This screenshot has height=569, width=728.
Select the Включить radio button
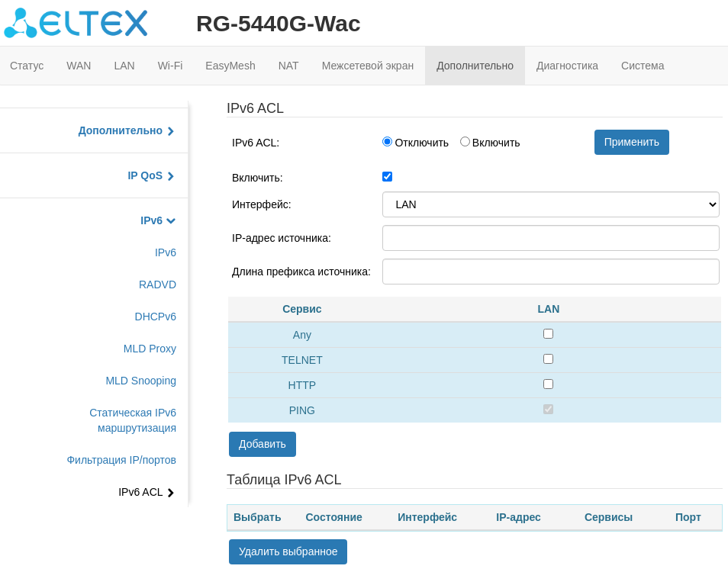465,142
